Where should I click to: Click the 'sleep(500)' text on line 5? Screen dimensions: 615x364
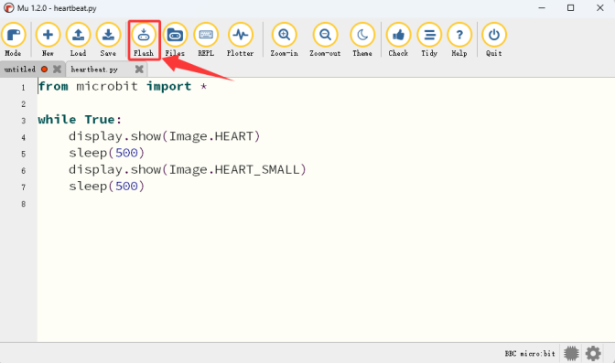pos(107,153)
